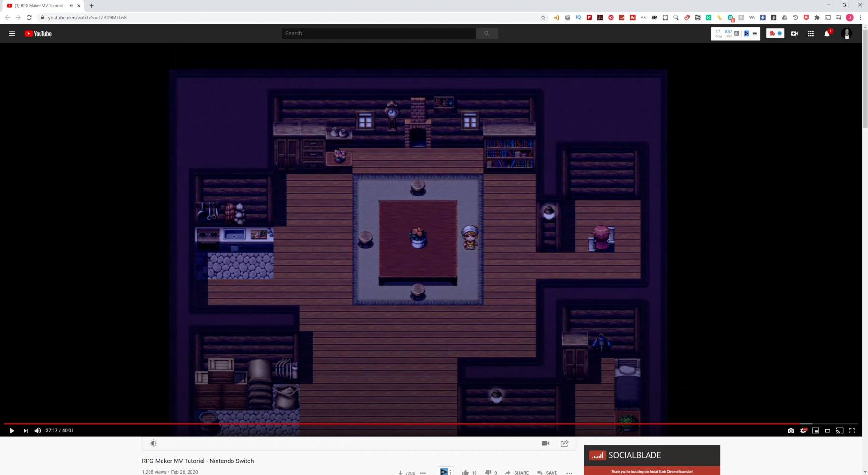Screen dimensions: 868x475
Task: Toggle miniplayer mode
Action: pos(815,431)
